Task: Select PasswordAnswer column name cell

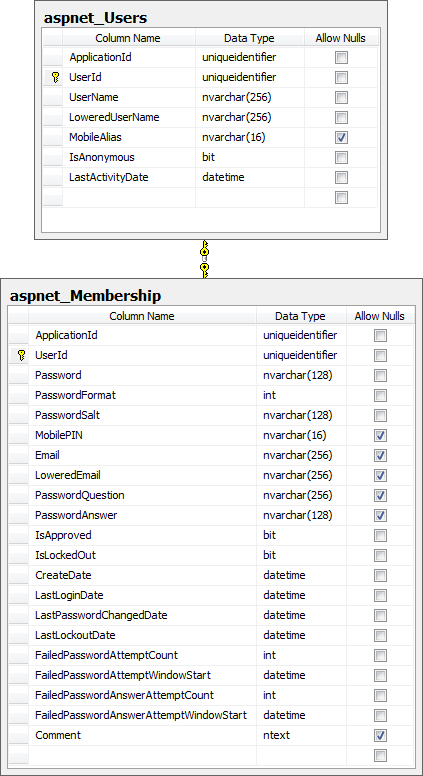Action: [142, 515]
